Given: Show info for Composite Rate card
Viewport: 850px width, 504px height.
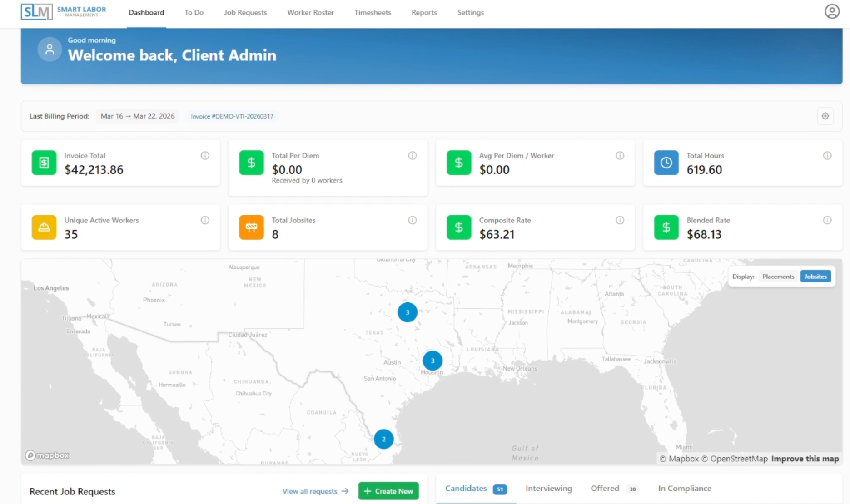Looking at the screenshot, I should pos(620,220).
